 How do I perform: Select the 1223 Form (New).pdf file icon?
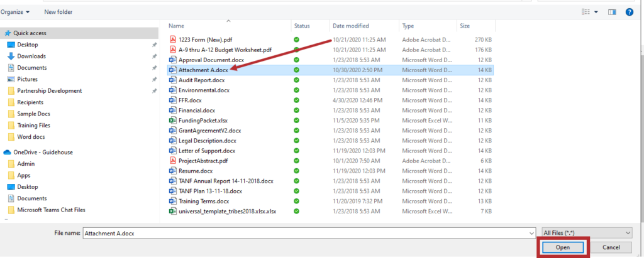pos(173,40)
